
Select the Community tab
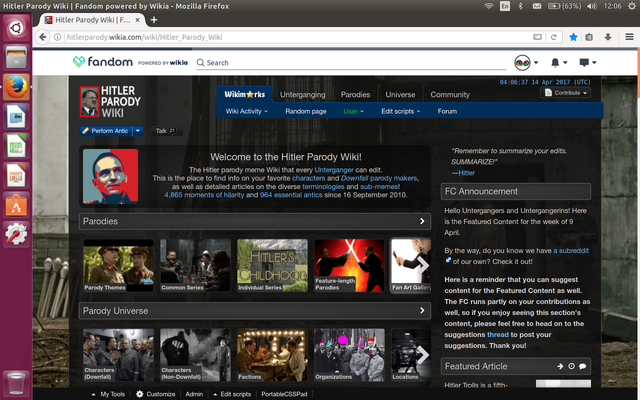point(450,95)
